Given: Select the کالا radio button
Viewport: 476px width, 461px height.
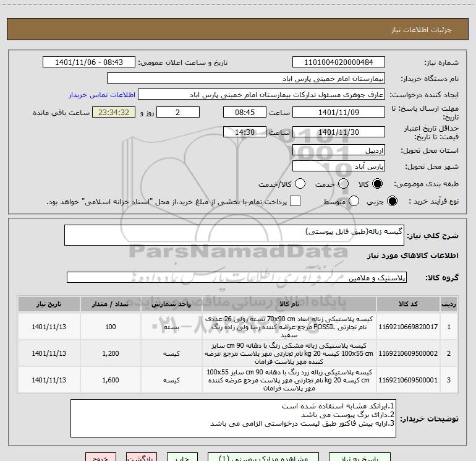Looking at the screenshot, I should [377, 184].
